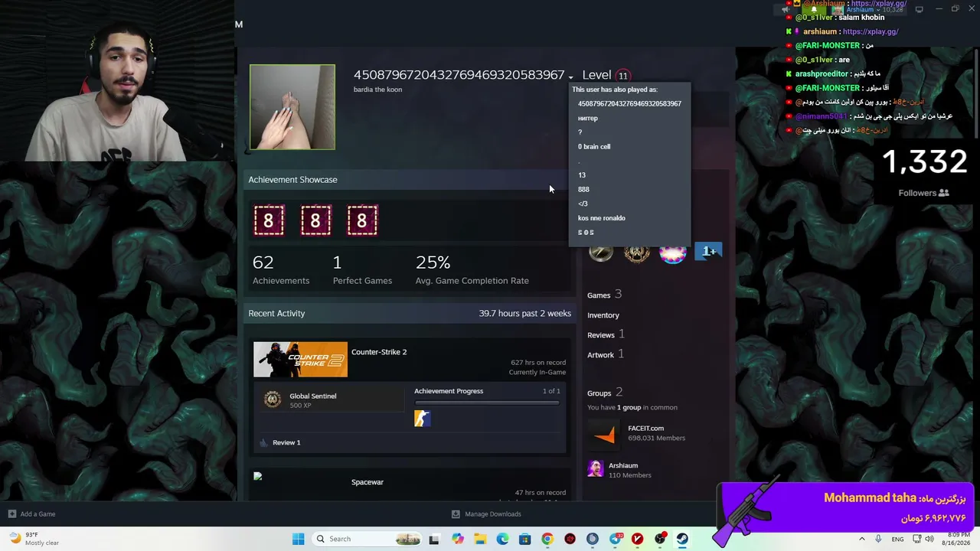Launch Google Chrome from the taskbar

pos(547,539)
